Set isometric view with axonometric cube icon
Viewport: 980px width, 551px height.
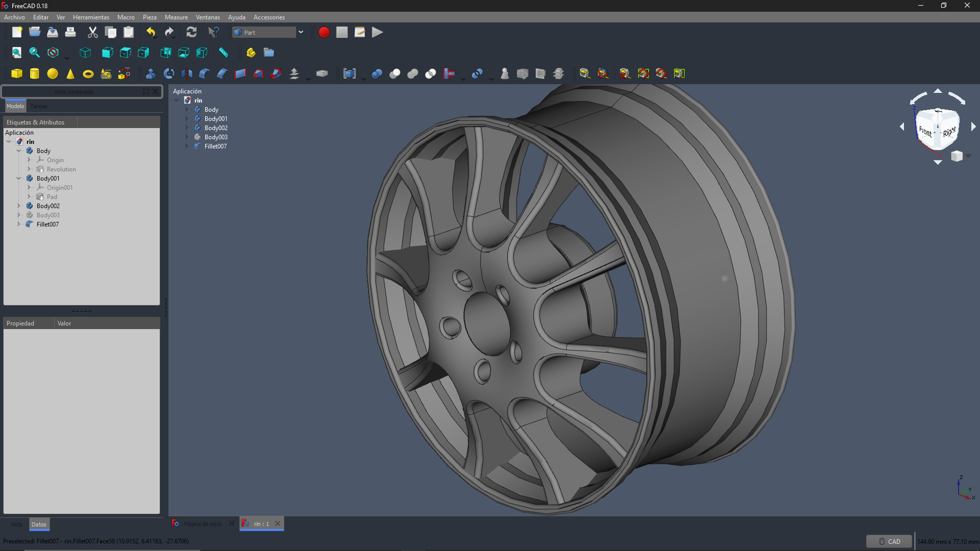click(85, 53)
